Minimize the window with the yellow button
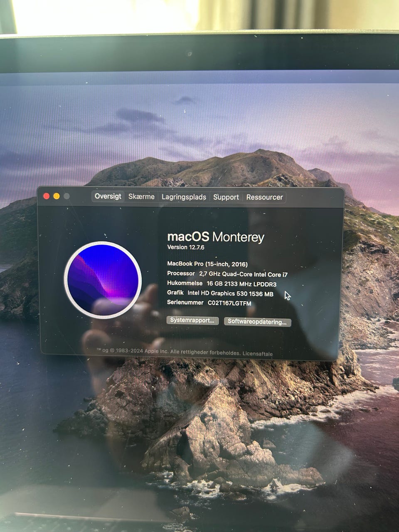 [x=57, y=196]
